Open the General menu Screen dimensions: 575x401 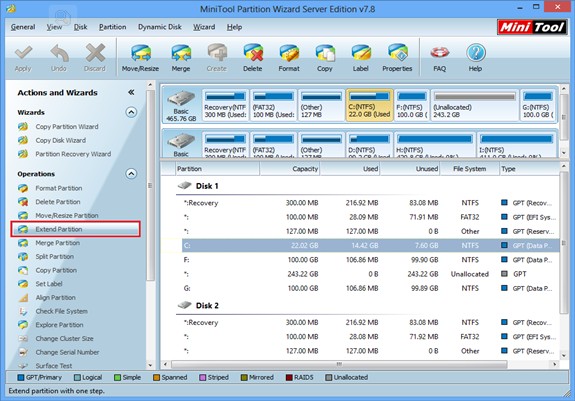[x=23, y=27]
